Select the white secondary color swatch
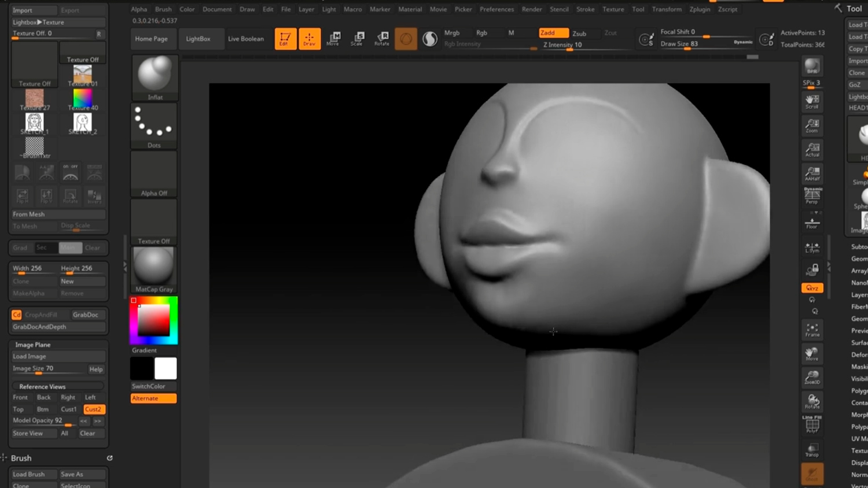Image resolution: width=868 pixels, height=488 pixels. [165, 368]
